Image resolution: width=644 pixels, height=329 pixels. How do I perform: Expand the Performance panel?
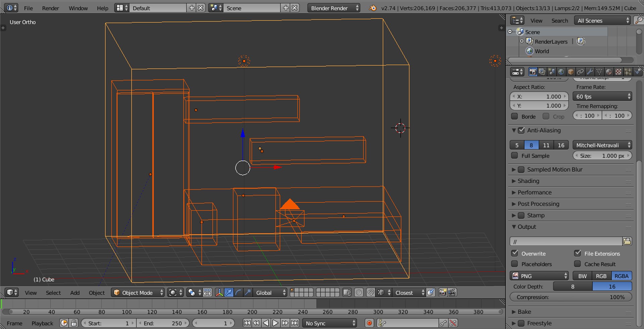click(534, 192)
